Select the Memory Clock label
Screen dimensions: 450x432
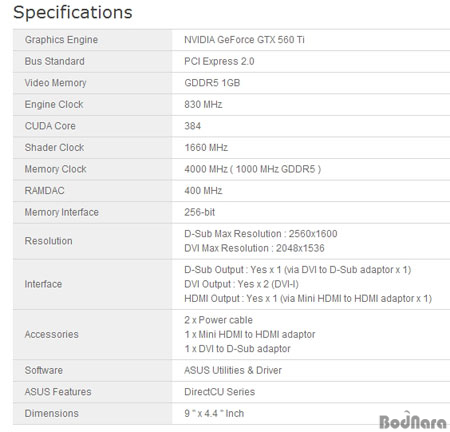(56, 169)
